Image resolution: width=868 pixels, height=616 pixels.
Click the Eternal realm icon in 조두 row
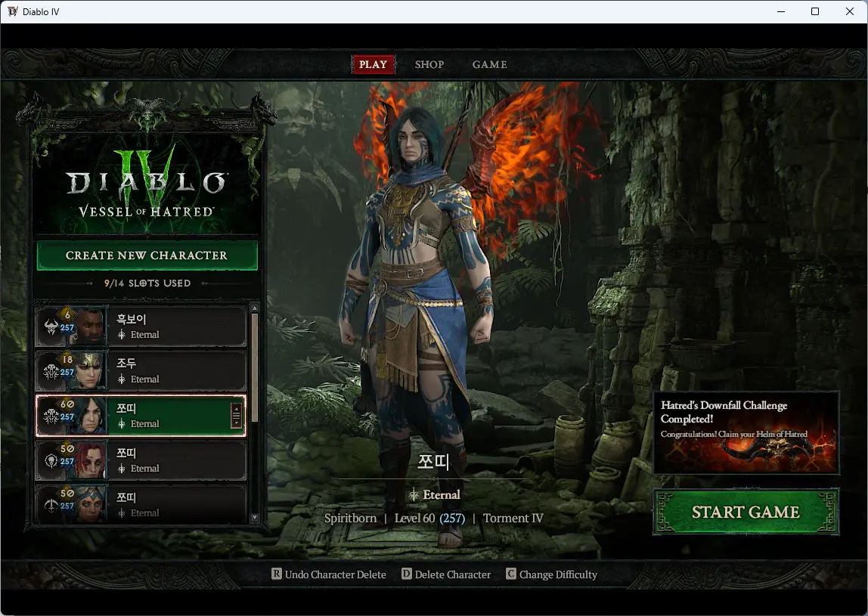click(122, 379)
